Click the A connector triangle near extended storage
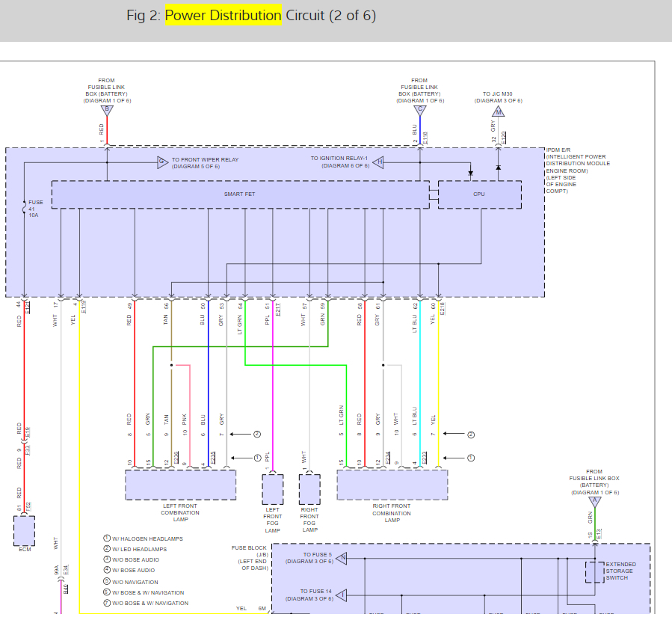This screenshot has width=672, height=626. (595, 502)
